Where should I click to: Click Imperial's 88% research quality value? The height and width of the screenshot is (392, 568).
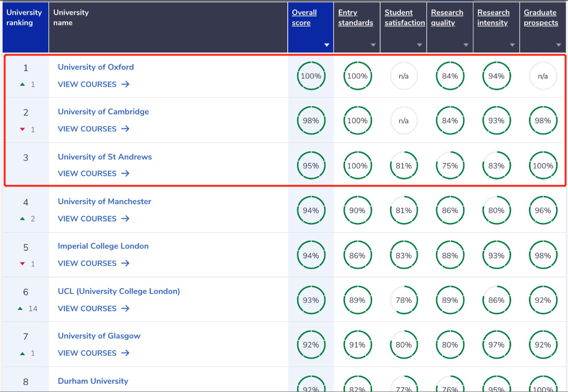(x=450, y=255)
